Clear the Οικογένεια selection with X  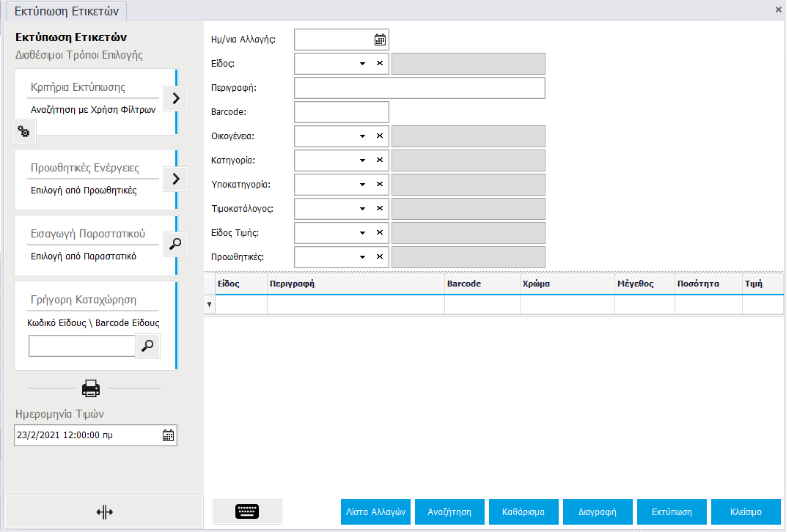(380, 136)
